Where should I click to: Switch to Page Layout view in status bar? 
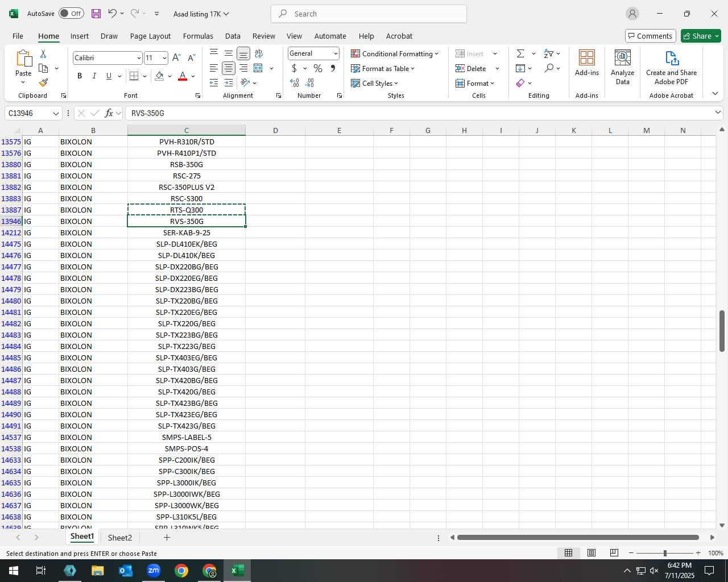pos(591,553)
